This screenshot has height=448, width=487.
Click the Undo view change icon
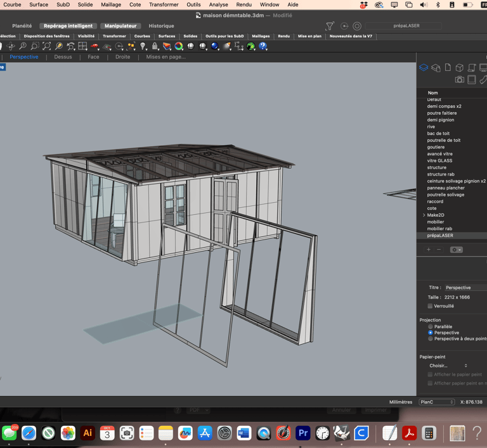click(71, 46)
